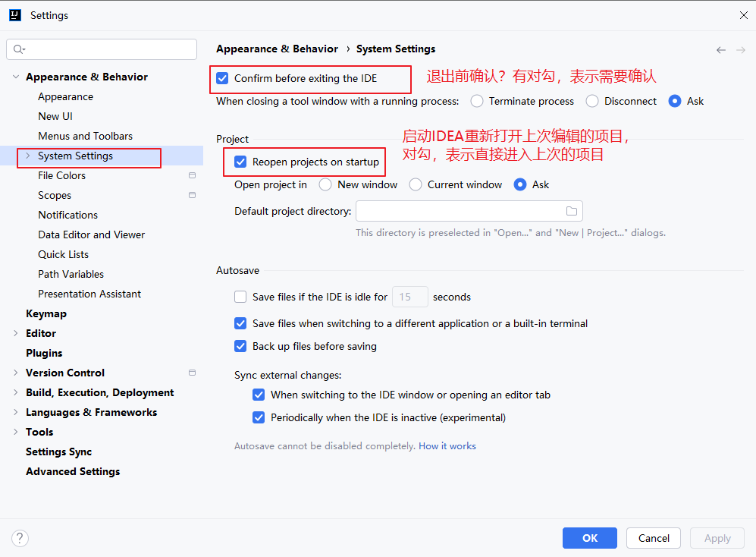Open New UI settings page
756x557 pixels.
coord(55,116)
